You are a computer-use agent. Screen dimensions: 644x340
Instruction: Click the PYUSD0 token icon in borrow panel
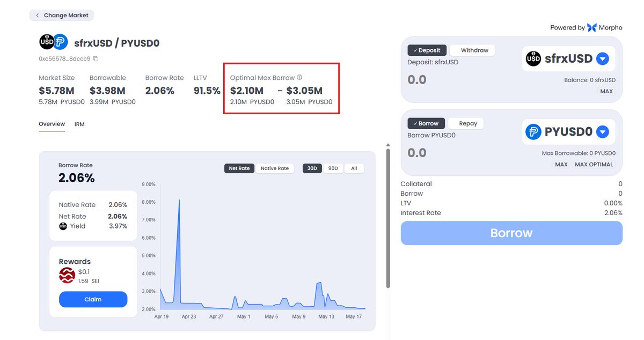point(533,131)
